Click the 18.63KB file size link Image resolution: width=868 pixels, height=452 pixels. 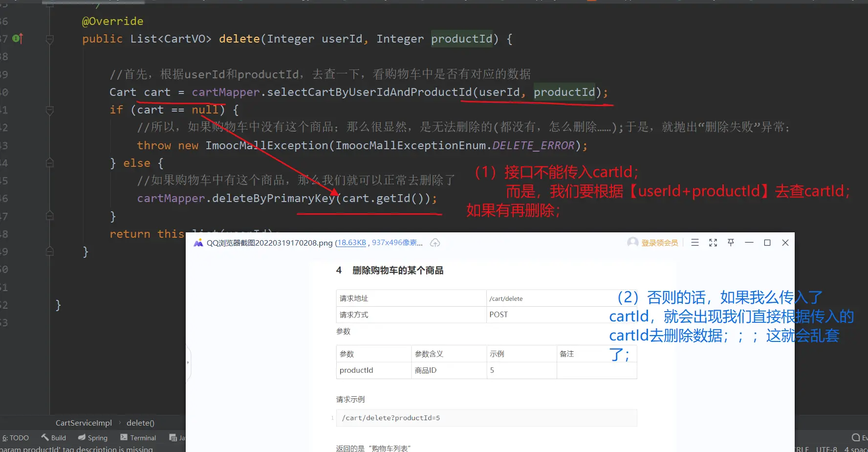(x=351, y=243)
